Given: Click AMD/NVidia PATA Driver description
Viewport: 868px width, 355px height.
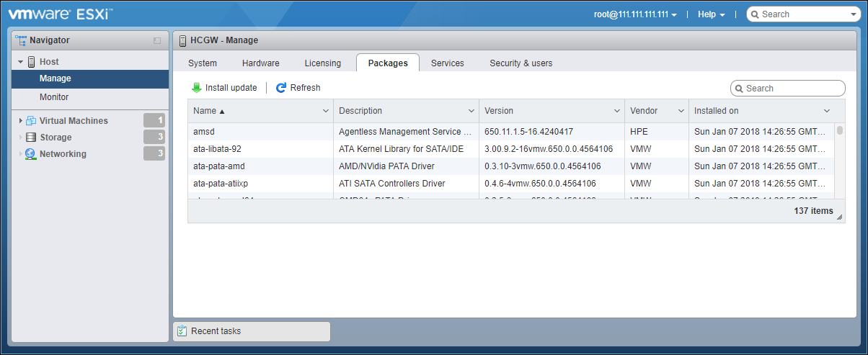Looking at the screenshot, I should click(387, 166).
